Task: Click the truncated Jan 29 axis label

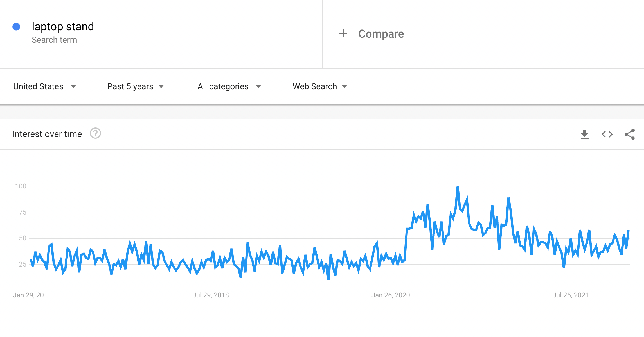Action: click(30, 295)
